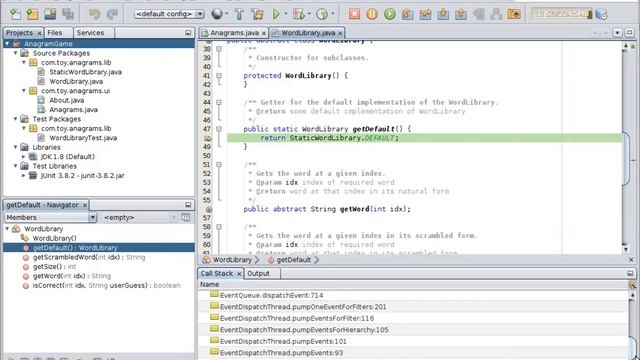
Task: Open the dropdown arrow next to Profile icon
Action: tap(333, 14)
